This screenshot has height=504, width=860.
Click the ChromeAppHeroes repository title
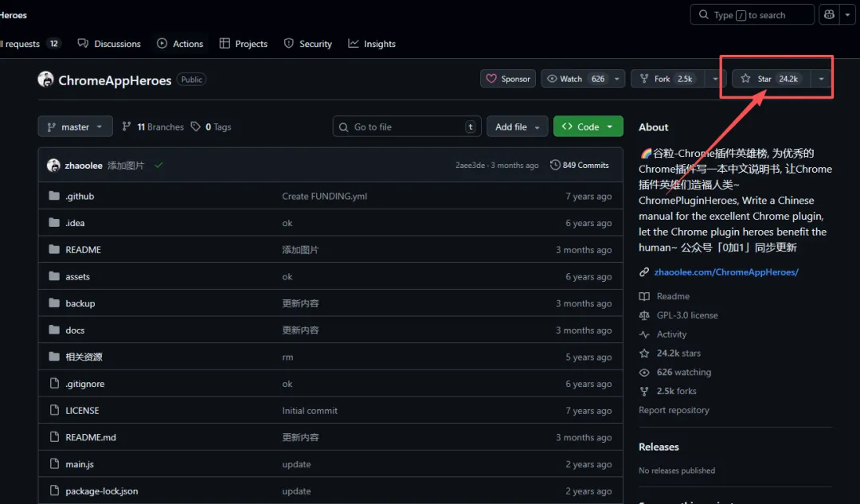pyautogui.click(x=115, y=80)
